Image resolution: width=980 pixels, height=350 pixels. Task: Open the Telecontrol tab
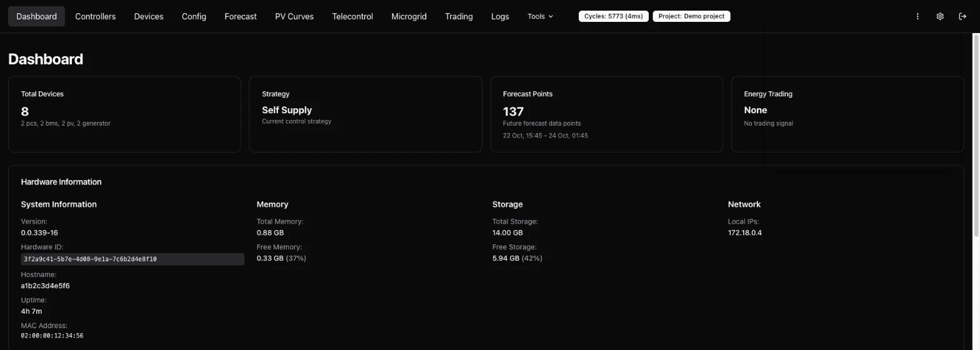click(x=352, y=16)
